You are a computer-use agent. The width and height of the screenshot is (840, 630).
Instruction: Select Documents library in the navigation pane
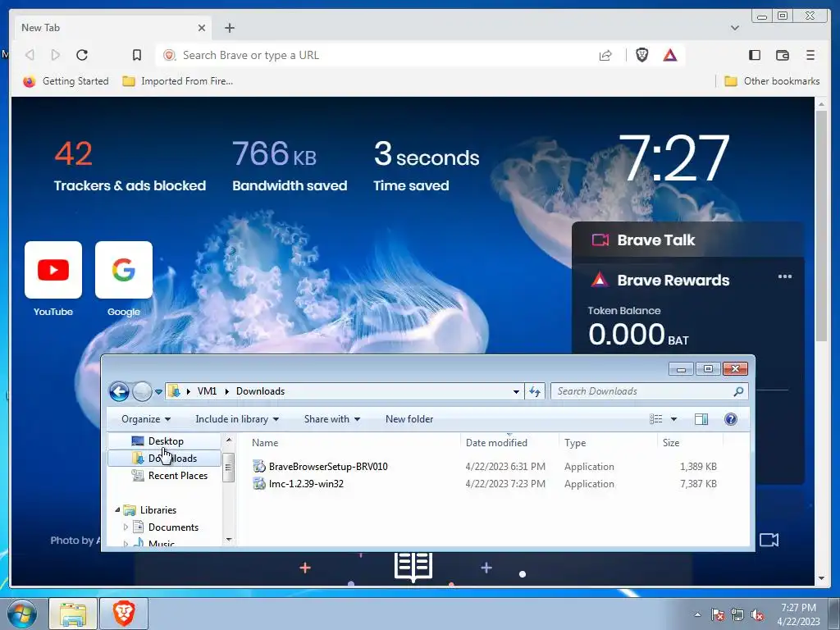(173, 527)
